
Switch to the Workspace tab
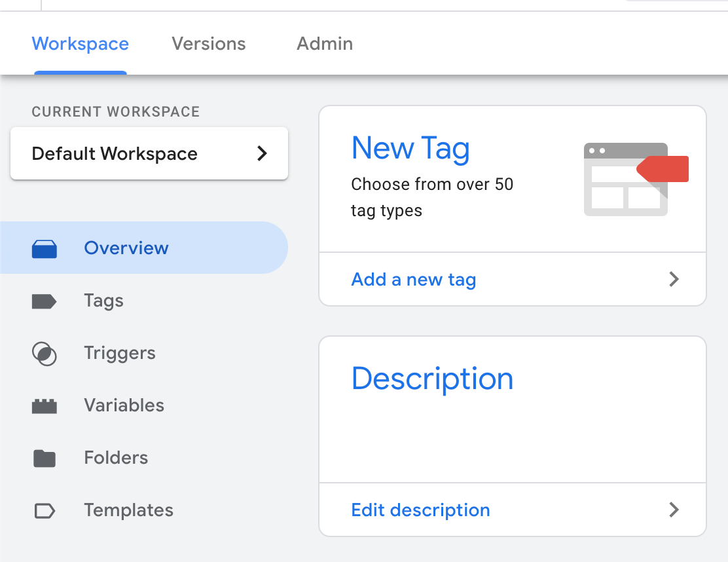pyautogui.click(x=81, y=44)
